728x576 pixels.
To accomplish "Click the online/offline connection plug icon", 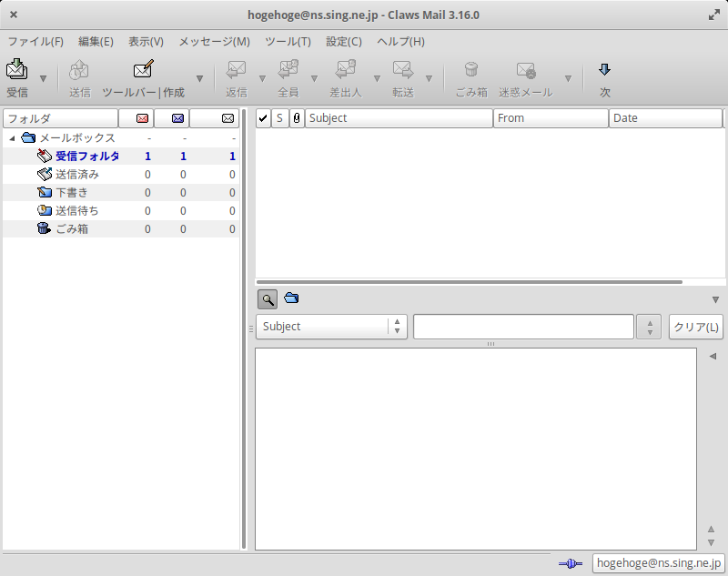I will point(571,563).
